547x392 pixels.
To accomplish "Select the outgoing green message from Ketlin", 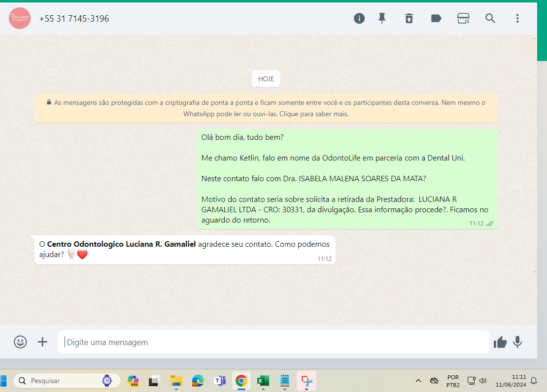I will (x=347, y=179).
